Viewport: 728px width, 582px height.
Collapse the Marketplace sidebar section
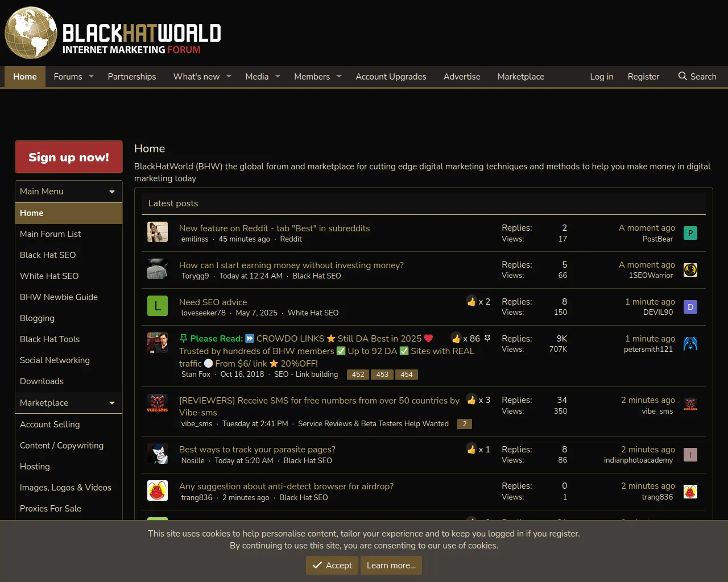tap(112, 403)
